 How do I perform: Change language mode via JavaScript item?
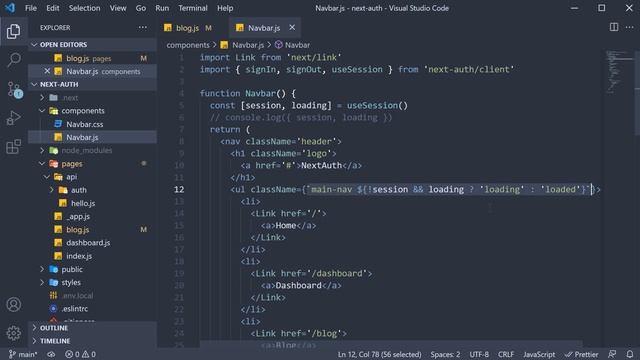click(x=539, y=354)
